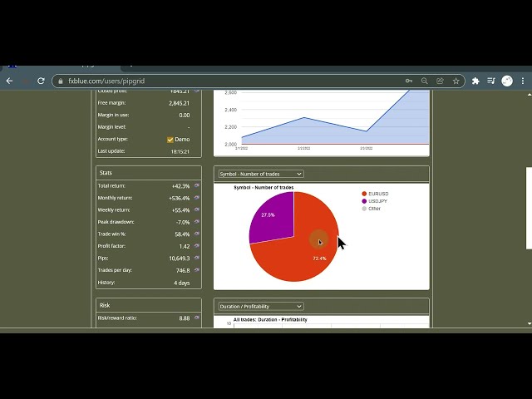Open the Duration / Profitability dropdown
The height and width of the screenshot is (399, 532).
[260, 306]
